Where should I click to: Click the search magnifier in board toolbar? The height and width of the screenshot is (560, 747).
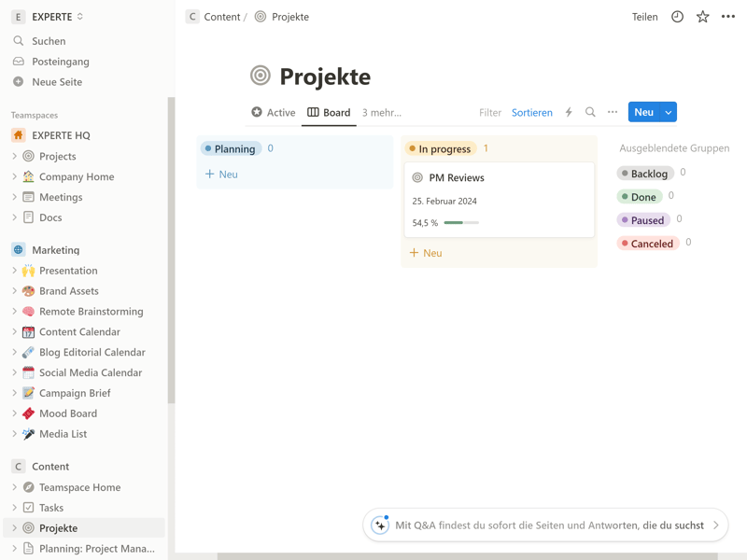(590, 112)
